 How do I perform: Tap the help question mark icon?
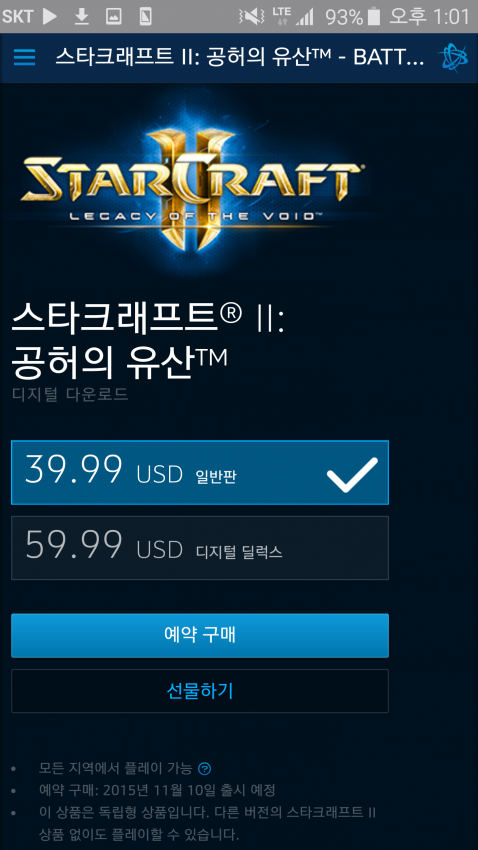(204, 768)
